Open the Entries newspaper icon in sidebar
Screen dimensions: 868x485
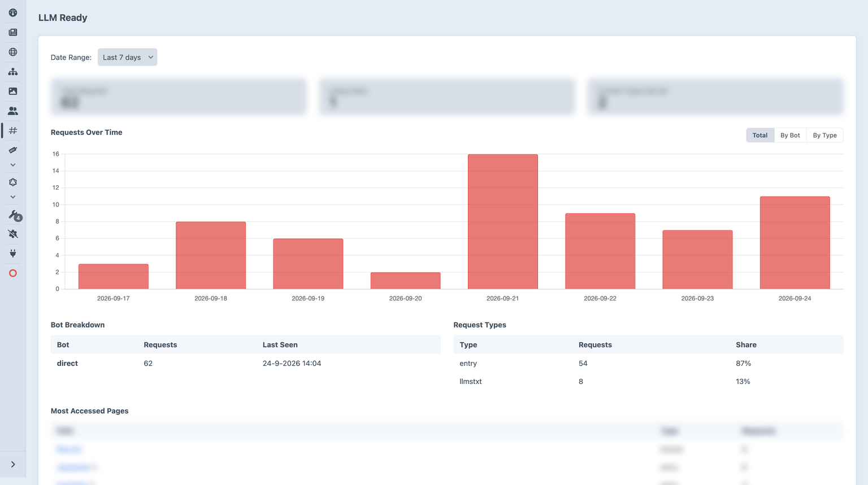point(12,32)
